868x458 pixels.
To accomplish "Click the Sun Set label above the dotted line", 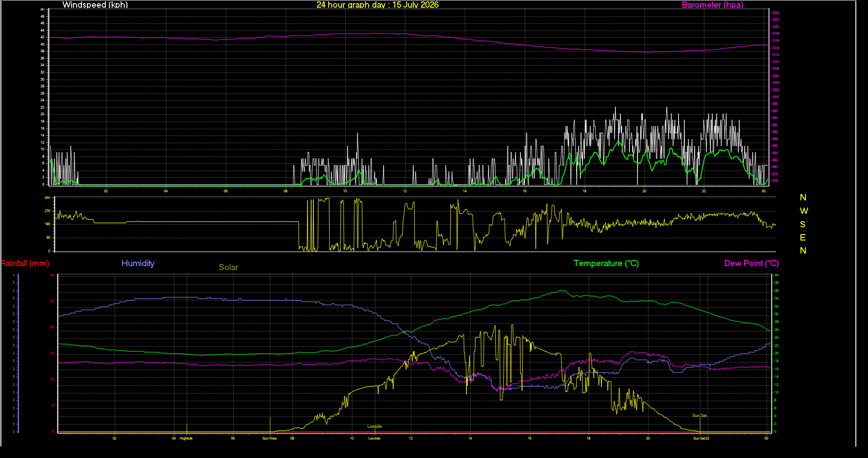I will pos(699,416).
